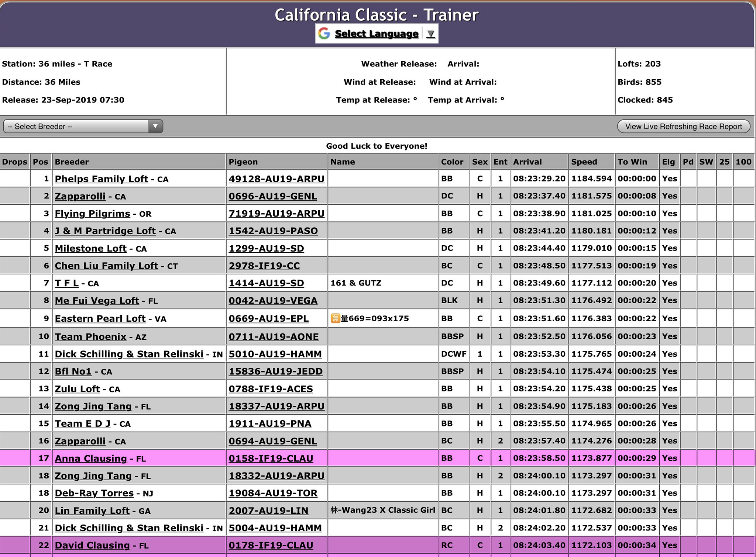Viewport: 756px width, 557px height.
Task: Open pigeon 0788-IF19-ACES link
Action: point(271,389)
